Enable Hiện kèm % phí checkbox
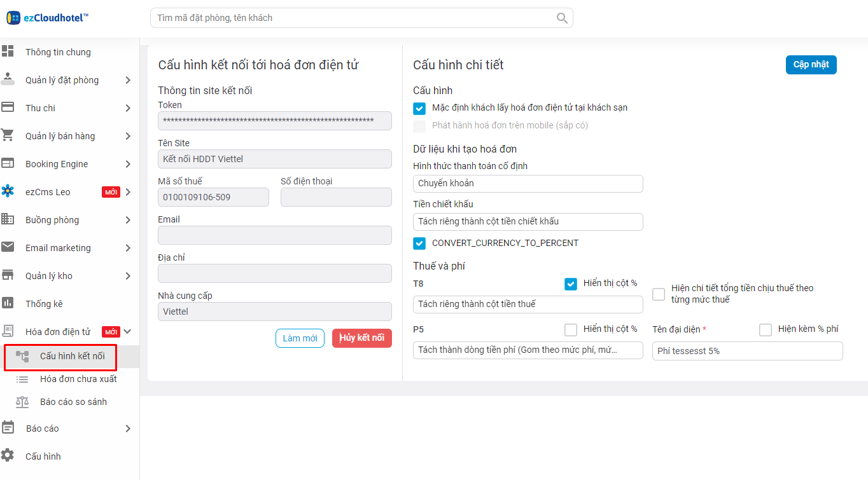This screenshot has width=868, height=480. (x=766, y=329)
